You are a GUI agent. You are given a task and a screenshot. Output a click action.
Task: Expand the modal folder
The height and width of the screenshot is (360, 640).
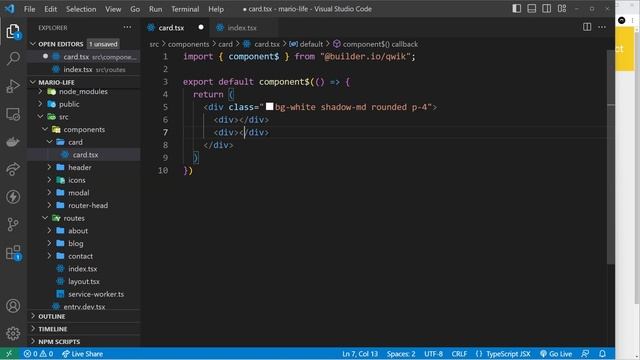49,193
